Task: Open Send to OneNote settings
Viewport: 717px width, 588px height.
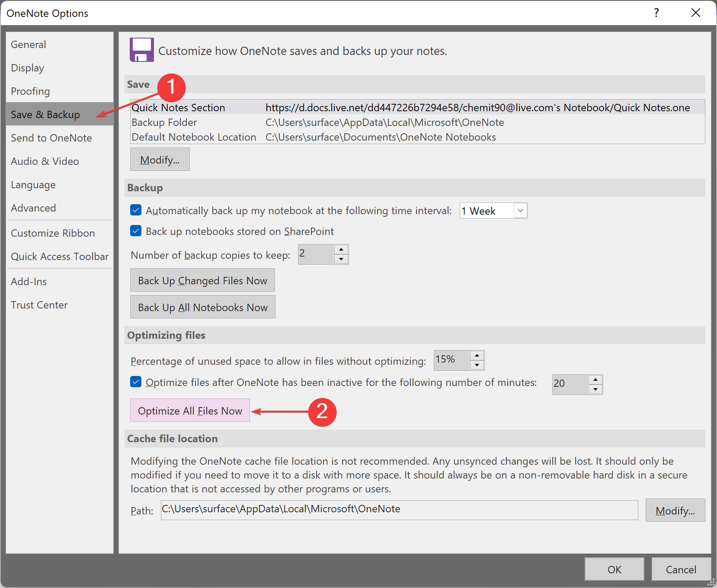Action: 60,138
